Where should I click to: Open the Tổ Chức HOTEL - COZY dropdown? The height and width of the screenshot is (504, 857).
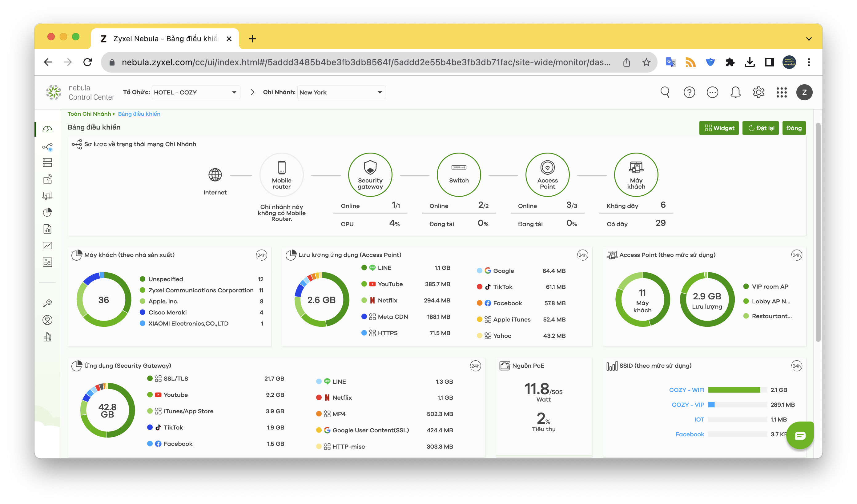(195, 92)
